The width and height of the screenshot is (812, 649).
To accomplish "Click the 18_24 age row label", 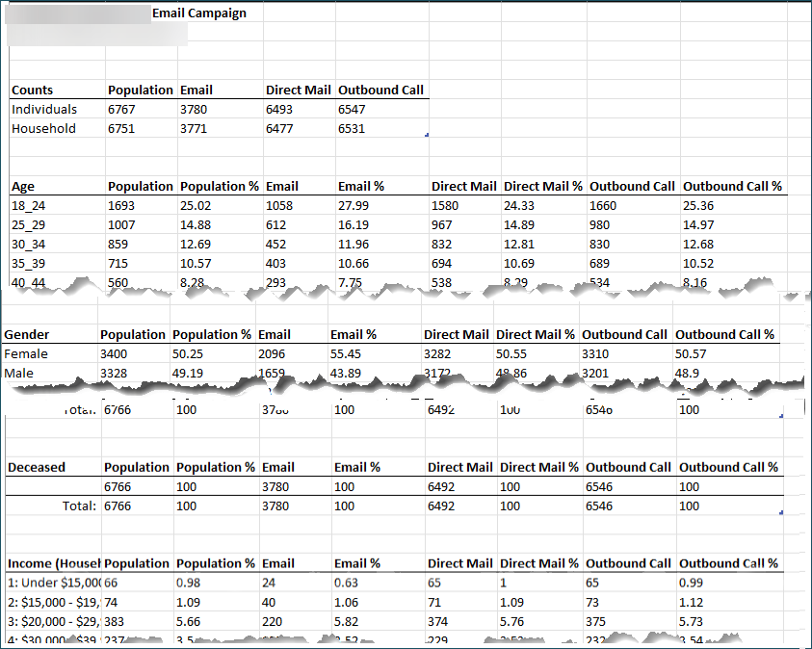I will click(x=31, y=205).
